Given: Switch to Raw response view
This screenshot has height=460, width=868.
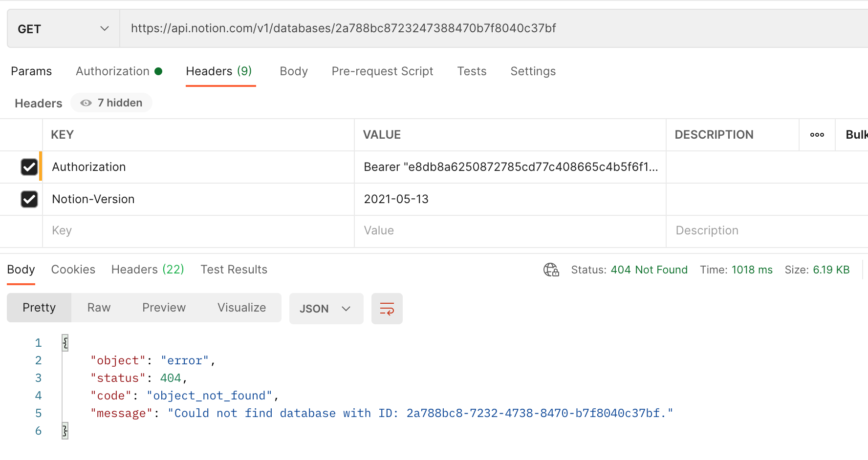Looking at the screenshot, I should pos(99,308).
